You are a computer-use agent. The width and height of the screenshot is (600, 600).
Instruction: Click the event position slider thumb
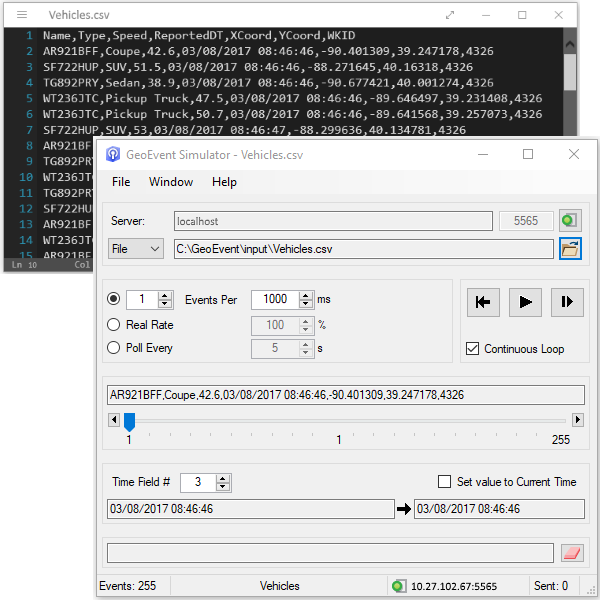coord(129,422)
